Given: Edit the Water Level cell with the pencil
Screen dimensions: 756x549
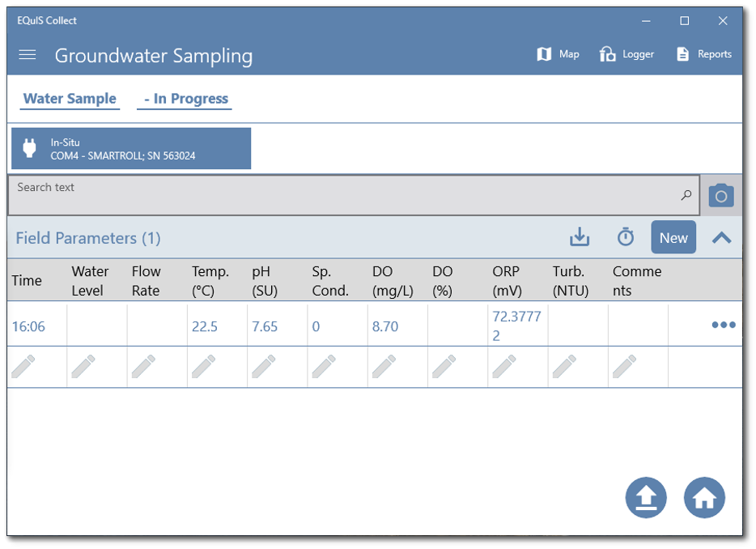Looking at the screenshot, I should pos(84,366).
